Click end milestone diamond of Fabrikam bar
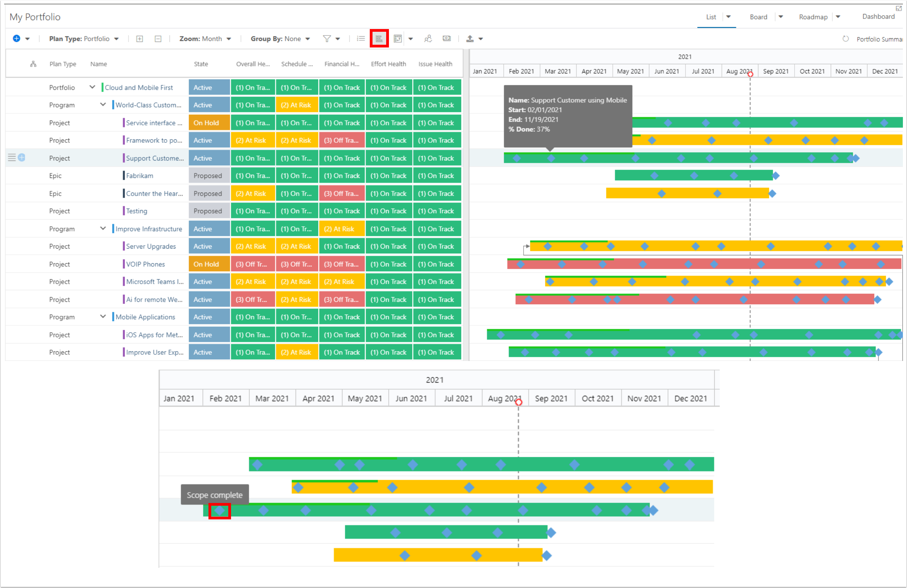Image resolution: width=907 pixels, height=588 pixels. (x=775, y=176)
